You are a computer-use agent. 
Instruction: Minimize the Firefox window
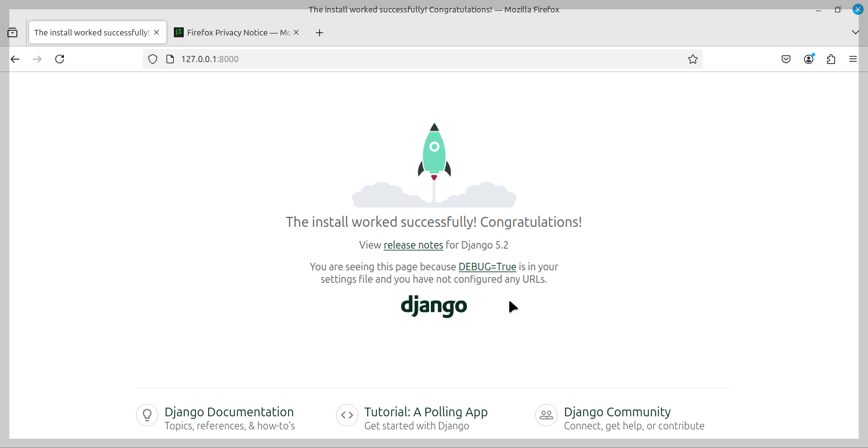pyautogui.click(x=818, y=9)
